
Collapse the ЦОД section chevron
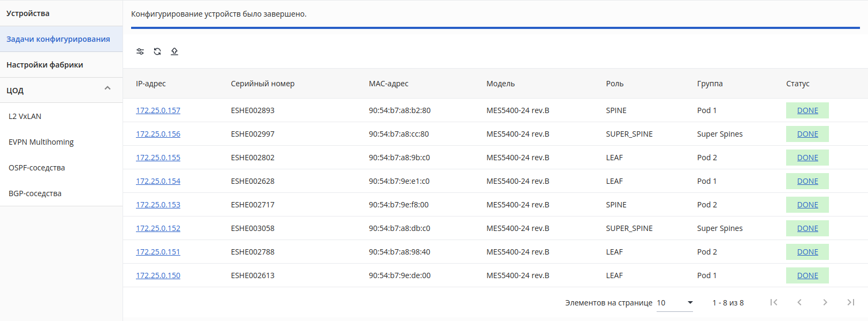(108, 88)
